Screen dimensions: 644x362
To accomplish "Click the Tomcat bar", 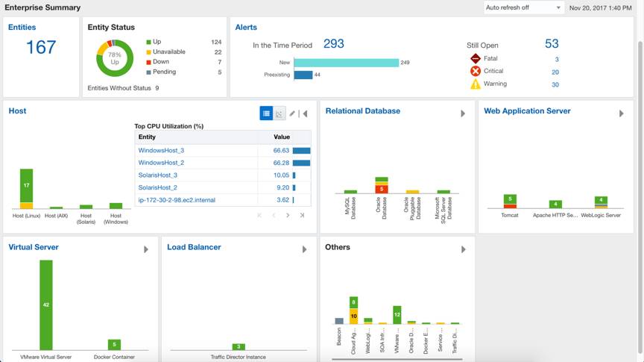I will pos(510,202).
